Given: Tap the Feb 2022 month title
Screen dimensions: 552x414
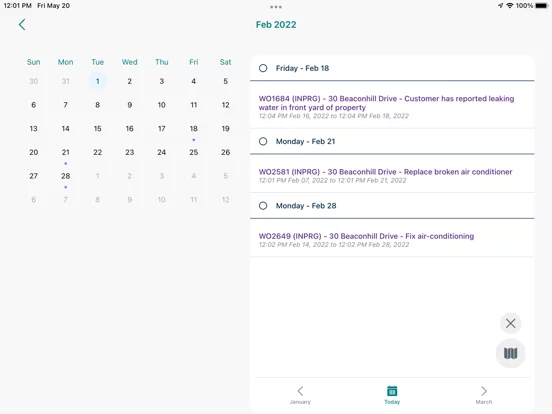Looking at the screenshot, I should (x=276, y=25).
